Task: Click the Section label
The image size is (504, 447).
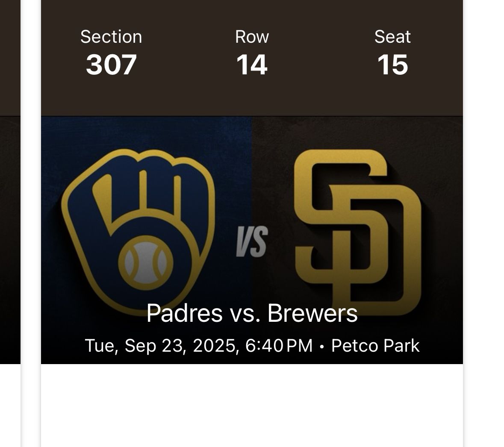Action: pyautogui.click(x=111, y=37)
